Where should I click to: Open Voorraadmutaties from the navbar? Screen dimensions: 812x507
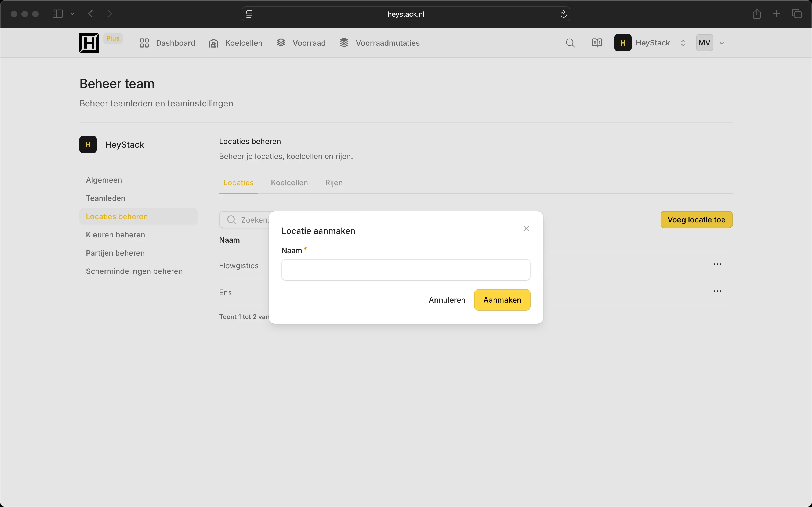coord(379,43)
